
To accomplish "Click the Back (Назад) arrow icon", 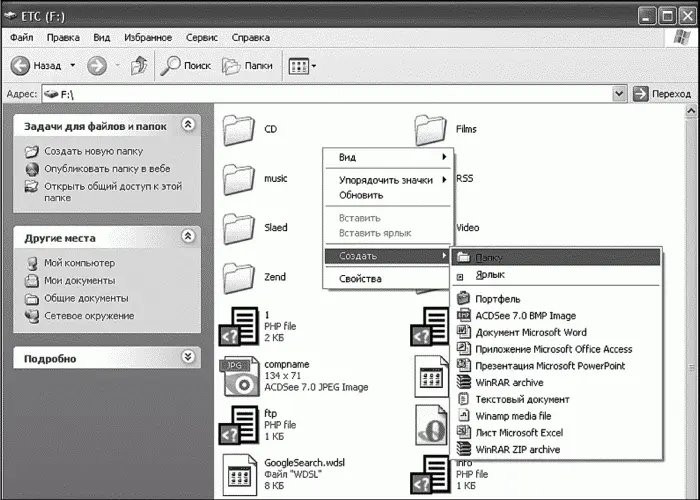I will click(20, 65).
